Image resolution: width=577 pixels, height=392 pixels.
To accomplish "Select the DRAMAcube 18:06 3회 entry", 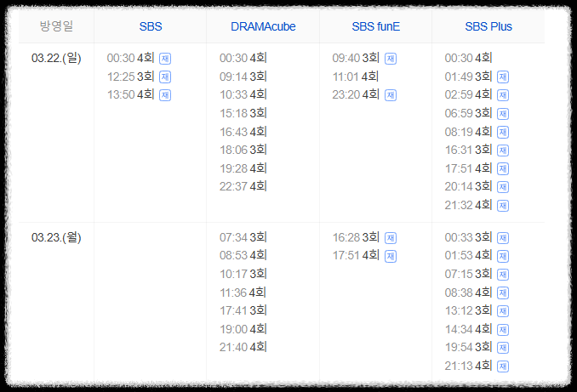I will click(243, 150).
